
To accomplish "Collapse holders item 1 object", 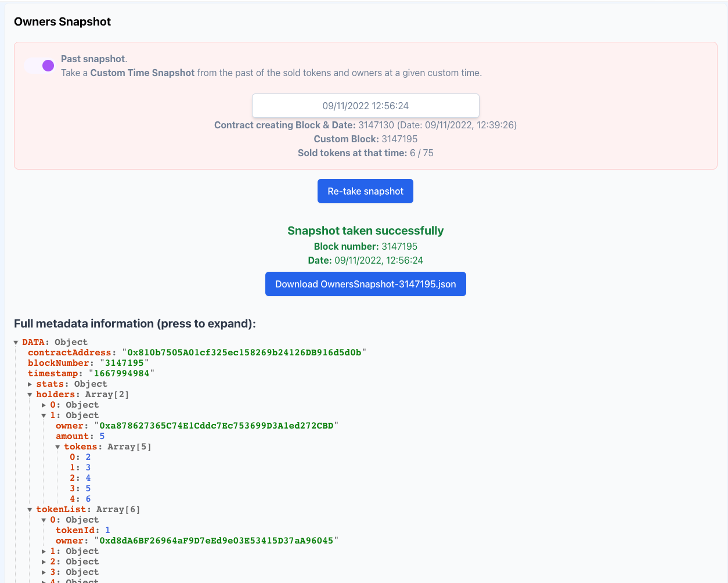I will pos(44,416).
